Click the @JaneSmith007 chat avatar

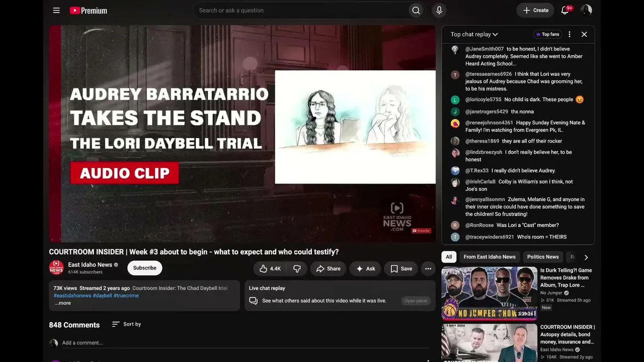click(455, 50)
